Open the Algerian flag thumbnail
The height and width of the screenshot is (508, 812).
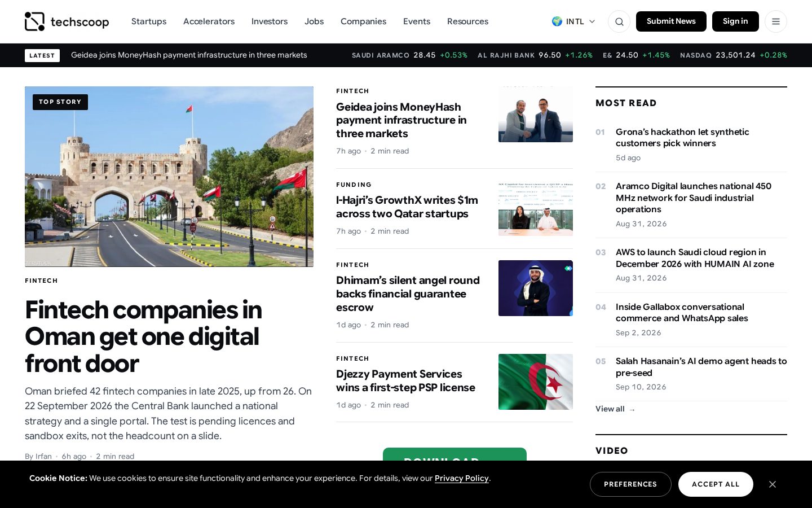pos(536,382)
